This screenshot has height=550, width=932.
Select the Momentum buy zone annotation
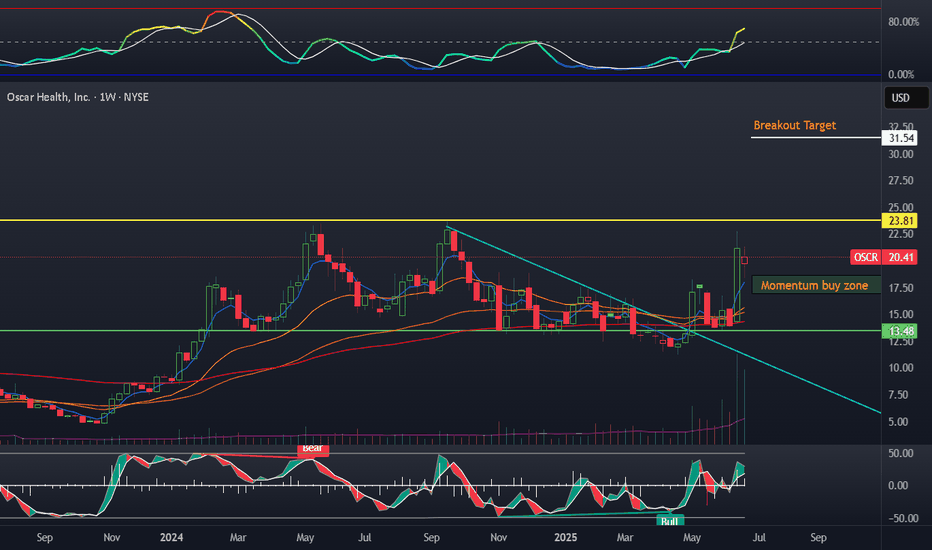tap(816, 285)
